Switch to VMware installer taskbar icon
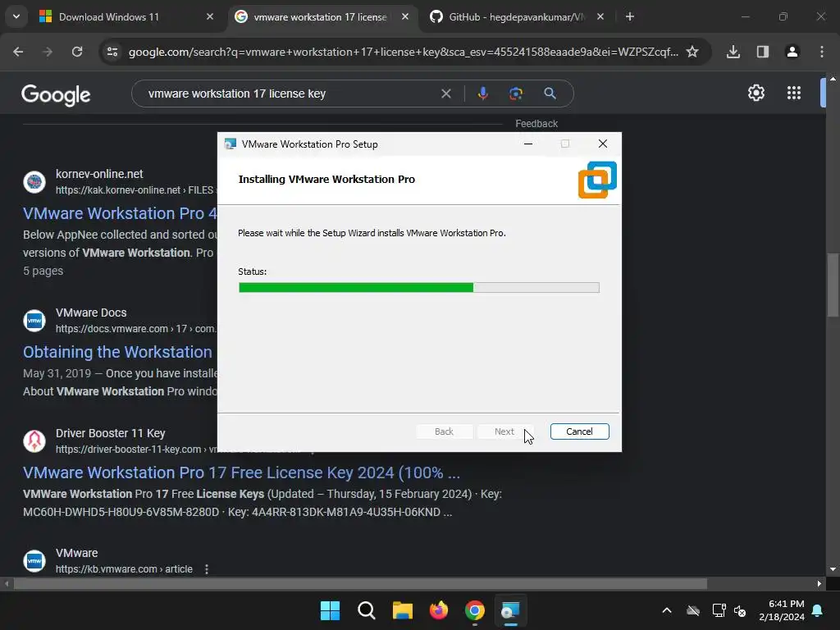840x630 pixels. click(x=510, y=610)
